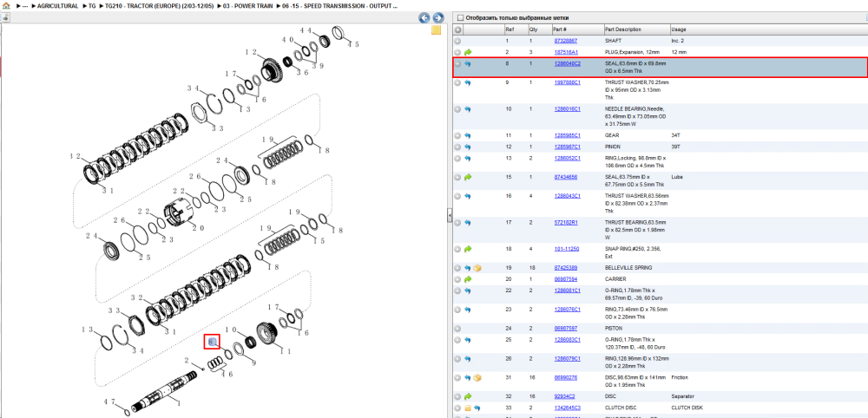Open TG breadcrumb level
Image resolution: width=868 pixels, height=418 pixels.
point(92,5)
